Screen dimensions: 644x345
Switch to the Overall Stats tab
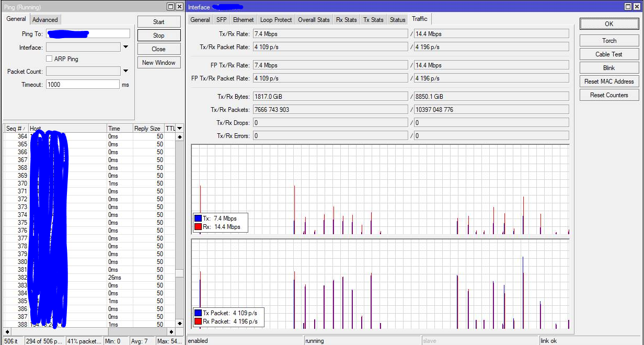pos(314,20)
